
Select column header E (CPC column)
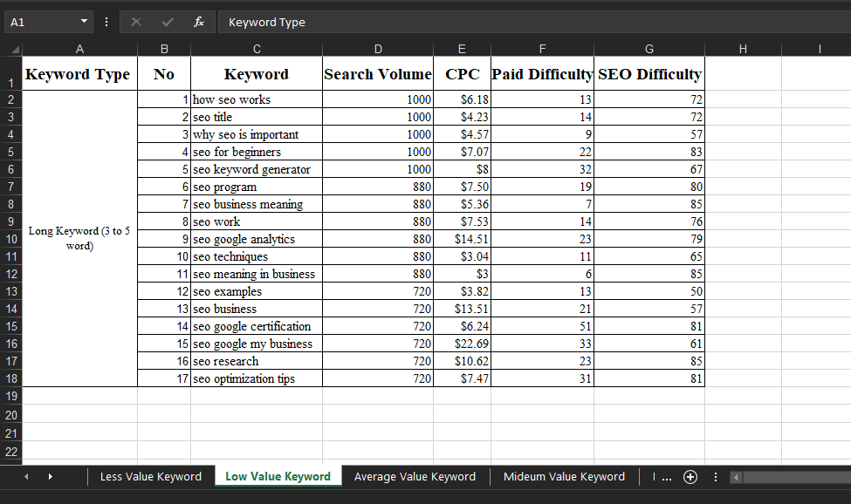[x=462, y=49]
